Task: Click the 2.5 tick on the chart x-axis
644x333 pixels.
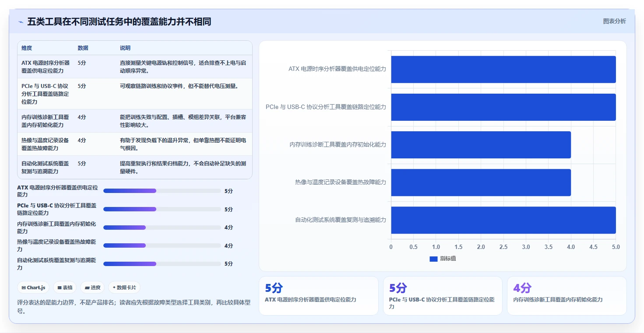Action: [503, 247]
